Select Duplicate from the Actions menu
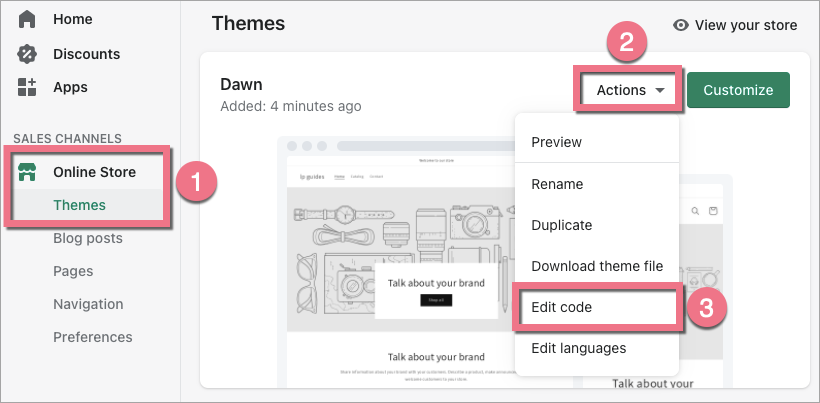Image resolution: width=820 pixels, height=403 pixels. (561, 225)
